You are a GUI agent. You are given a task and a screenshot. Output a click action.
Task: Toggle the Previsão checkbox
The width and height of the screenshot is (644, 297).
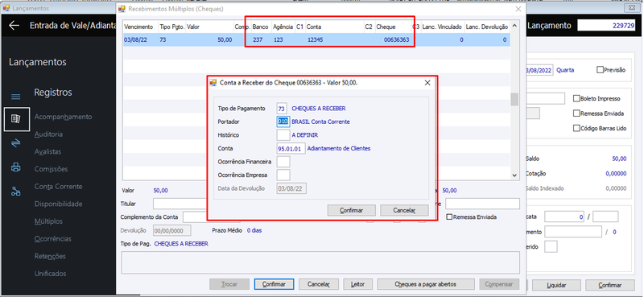pos(600,70)
